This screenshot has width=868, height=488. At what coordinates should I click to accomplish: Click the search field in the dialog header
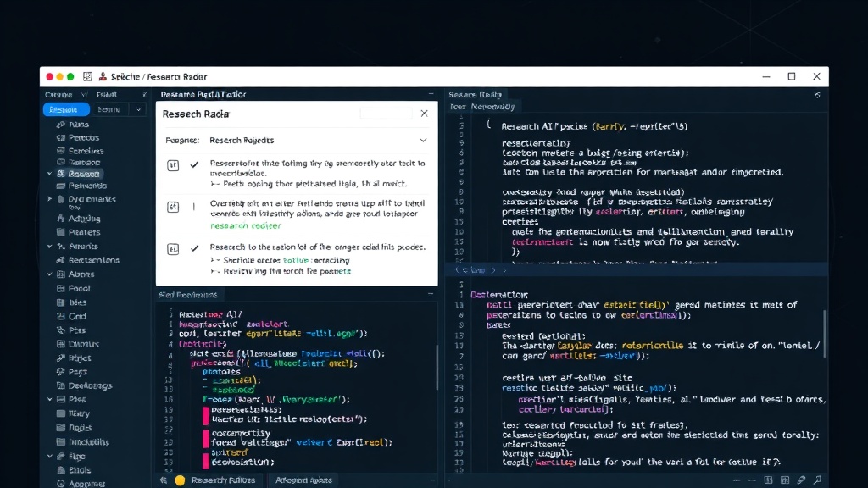coord(386,114)
